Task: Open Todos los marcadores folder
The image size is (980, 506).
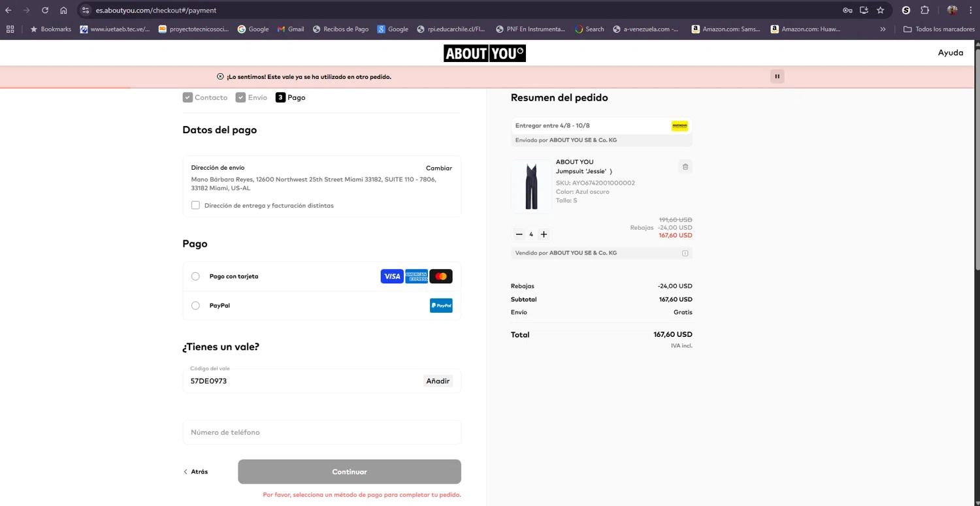Action: 939,29
